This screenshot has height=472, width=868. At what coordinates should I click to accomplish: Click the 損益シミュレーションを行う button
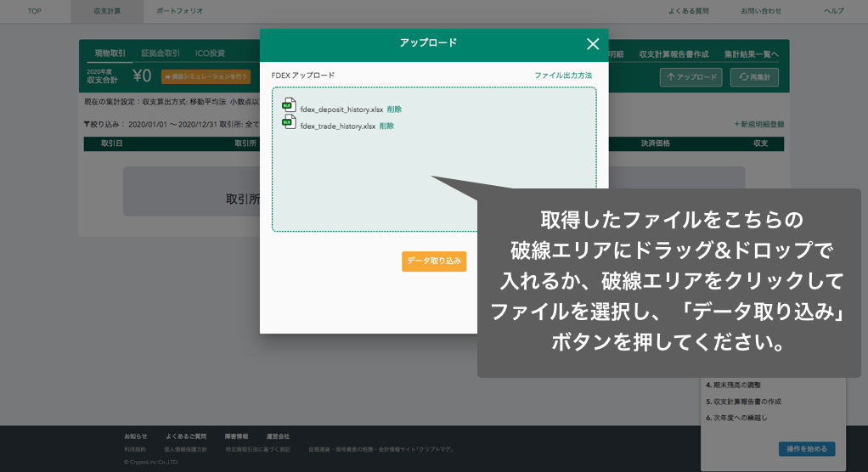pyautogui.click(x=206, y=76)
